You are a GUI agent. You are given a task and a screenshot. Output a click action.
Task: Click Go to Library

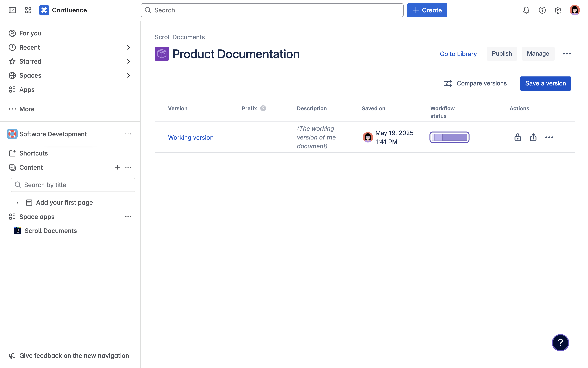(458, 54)
